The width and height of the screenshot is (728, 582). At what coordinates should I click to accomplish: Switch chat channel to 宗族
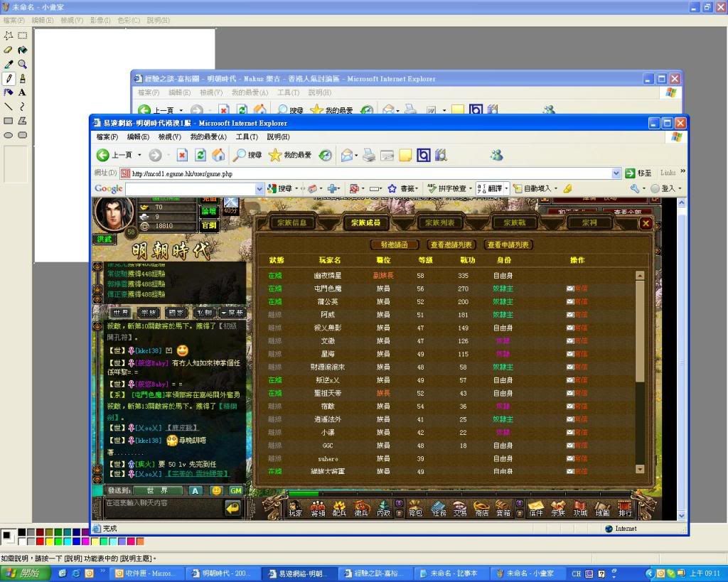point(149,313)
